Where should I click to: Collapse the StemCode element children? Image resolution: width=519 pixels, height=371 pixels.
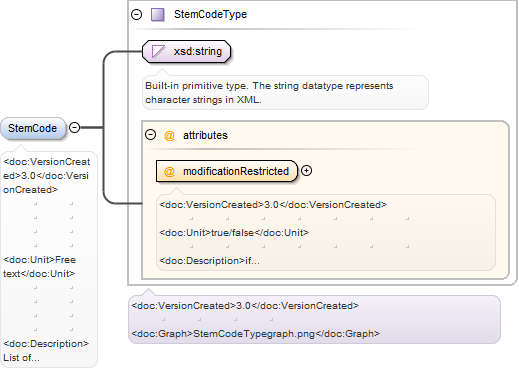tap(74, 127)
